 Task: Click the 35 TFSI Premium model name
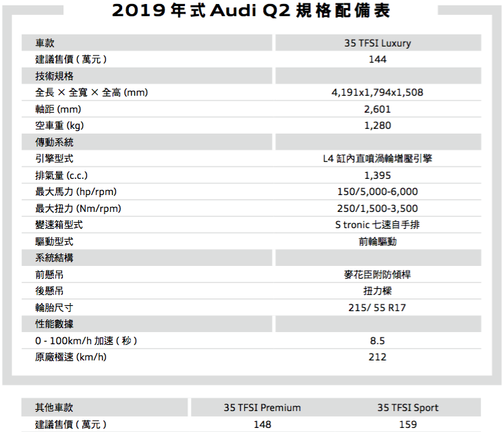(262, 408)
